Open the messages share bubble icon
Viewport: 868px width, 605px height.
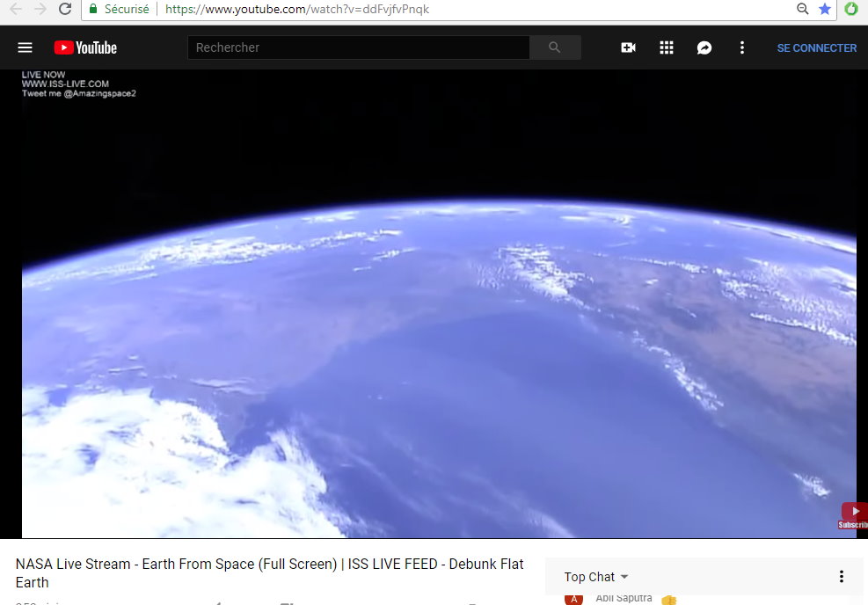(704, 48)
